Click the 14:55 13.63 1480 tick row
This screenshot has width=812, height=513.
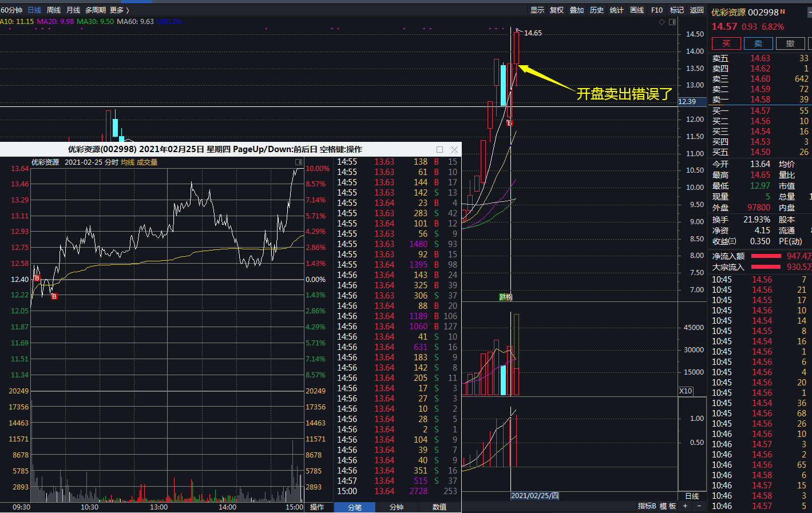click(x=397, y=244)
